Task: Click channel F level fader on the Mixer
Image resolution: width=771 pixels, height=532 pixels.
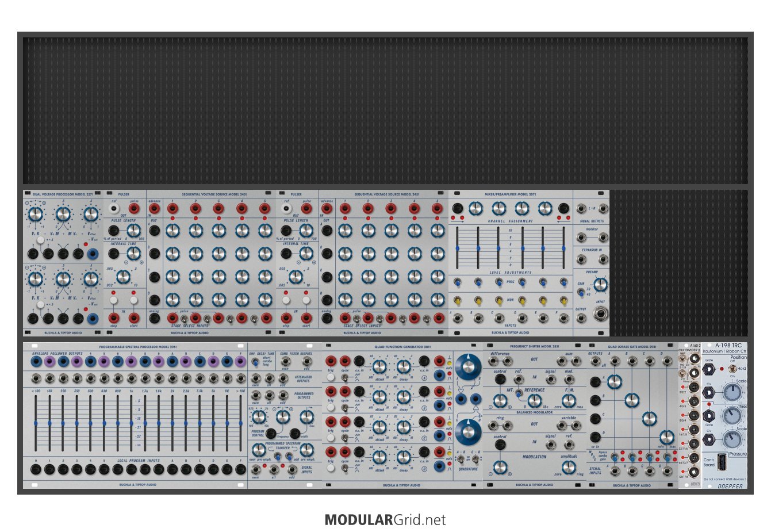Action: pyautogui.click(x=563, y=248)
